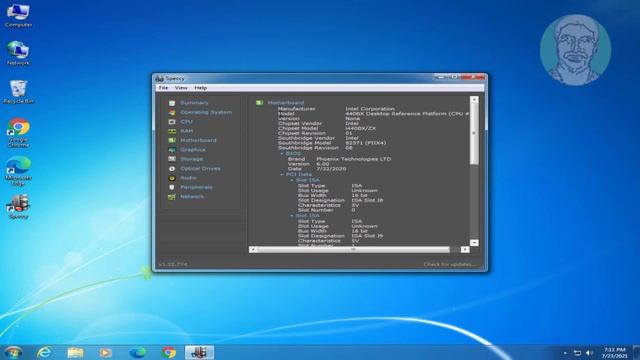This screenshot has width=640, height=360.
Task: Select the 'Phoenix Technologies LTD' BIOS brand value
Action: click(353, 159)
